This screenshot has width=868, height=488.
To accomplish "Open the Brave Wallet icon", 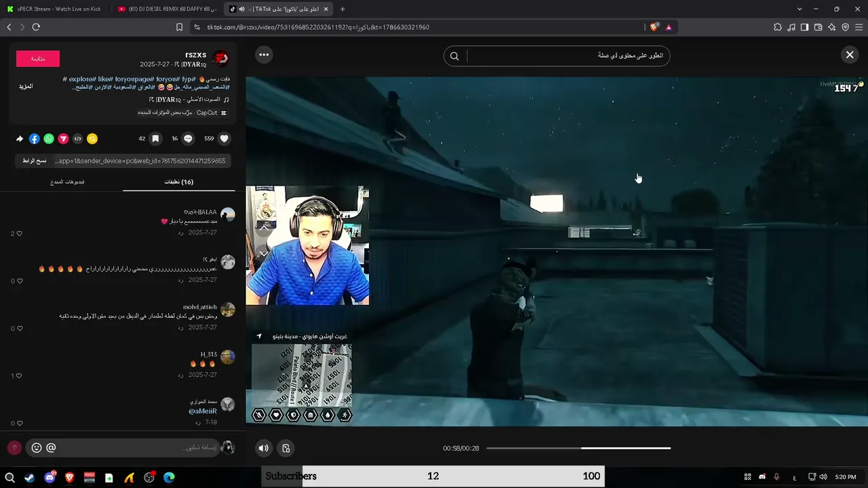I will (x=818, y=27).
